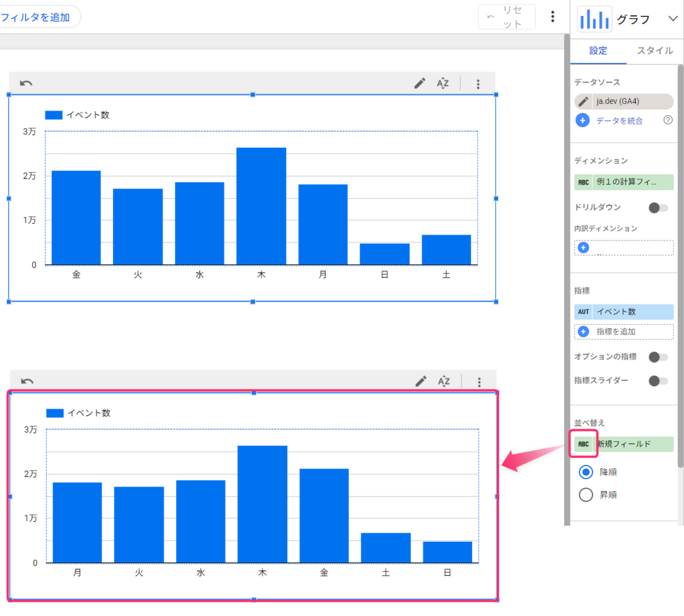Click the データを統合 link
Viewport: 684px width, 616px height.
tap(619, 121)
